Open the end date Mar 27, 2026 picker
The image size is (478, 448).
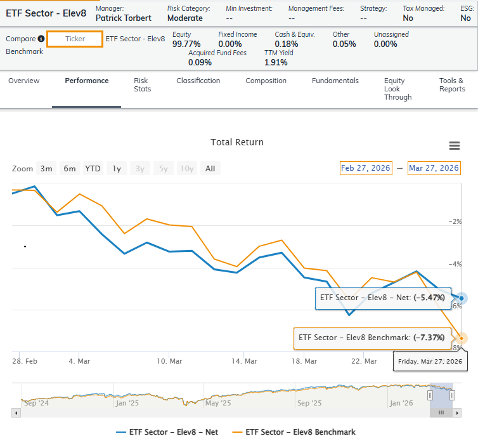[x=434, y=168]
